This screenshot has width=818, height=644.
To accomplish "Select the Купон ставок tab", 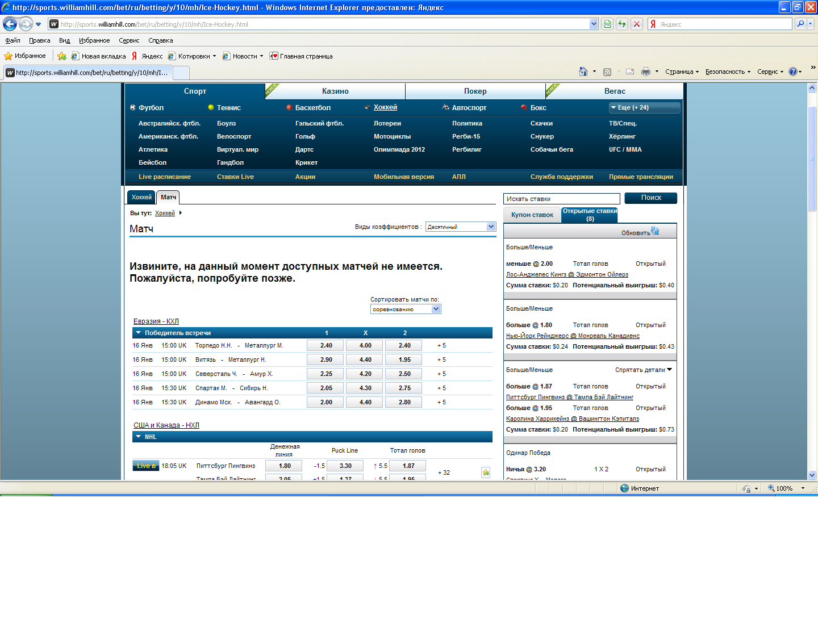I will pyautogui.click(x=532, y=215).
